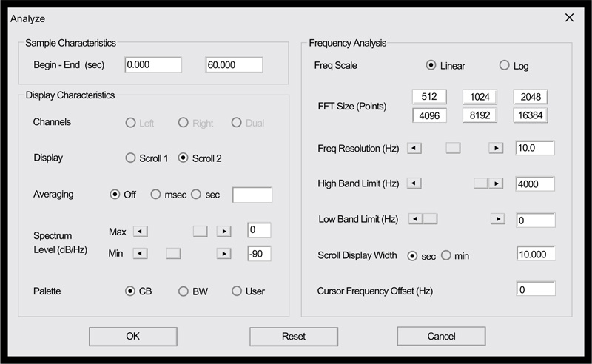Choose FFT size 512 points

pos(429,97)
